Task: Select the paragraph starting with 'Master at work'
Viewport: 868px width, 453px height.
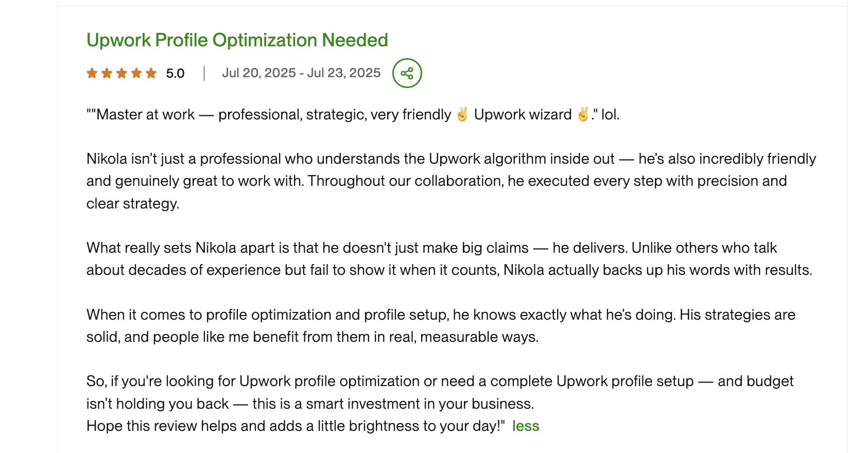Action: point(353,114)
